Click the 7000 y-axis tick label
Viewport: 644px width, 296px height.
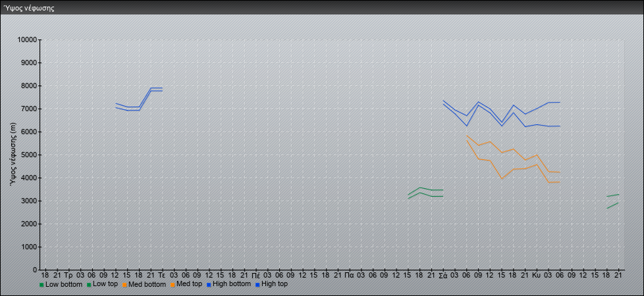pos(29,109)
